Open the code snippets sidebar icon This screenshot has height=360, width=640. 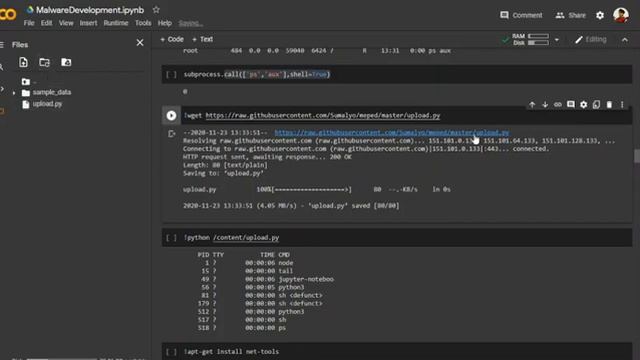2,89
